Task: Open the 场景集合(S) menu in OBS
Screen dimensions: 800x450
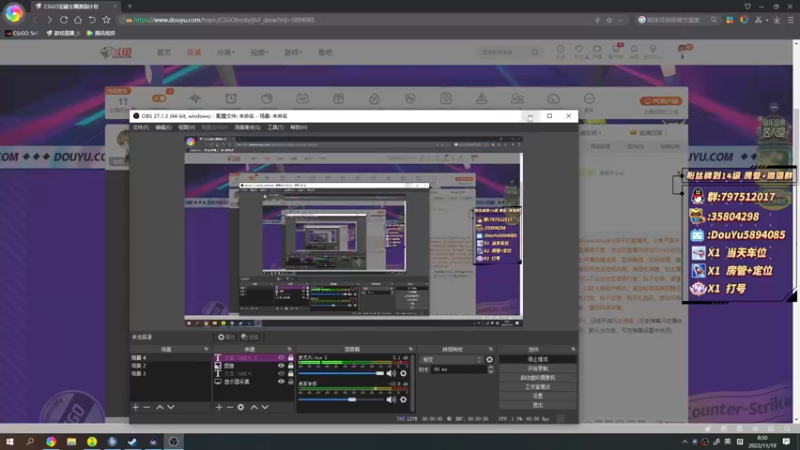Action: [247, 128]
